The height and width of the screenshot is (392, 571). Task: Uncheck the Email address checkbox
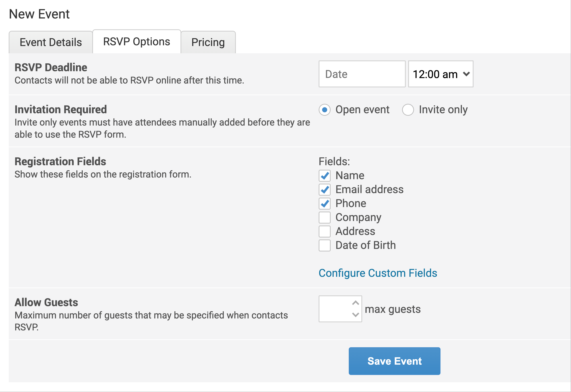point(324,190)
